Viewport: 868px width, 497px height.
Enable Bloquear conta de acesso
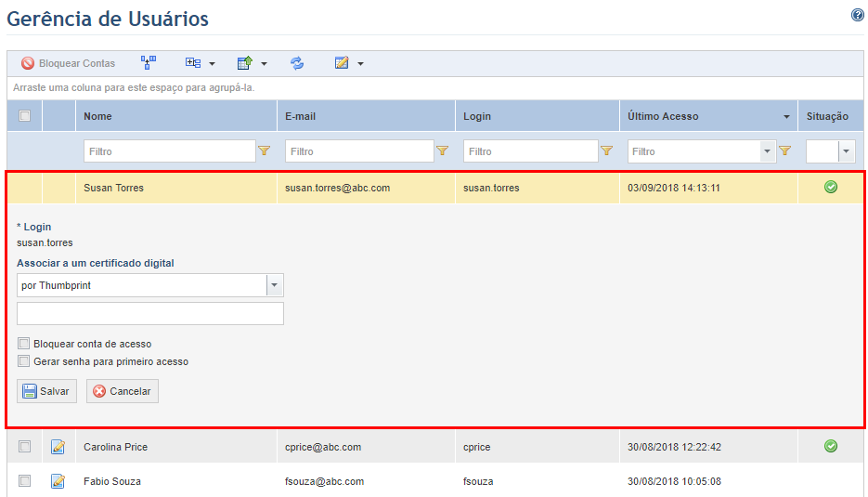[x=24, y=344]
